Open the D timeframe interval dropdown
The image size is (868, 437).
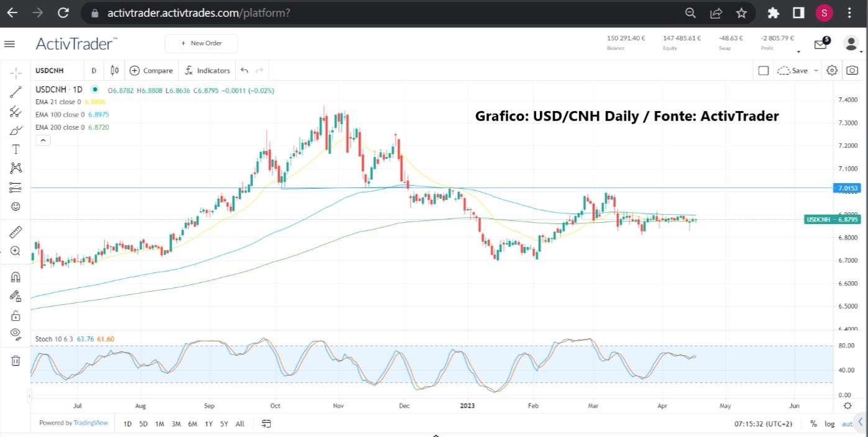point(94,71)
